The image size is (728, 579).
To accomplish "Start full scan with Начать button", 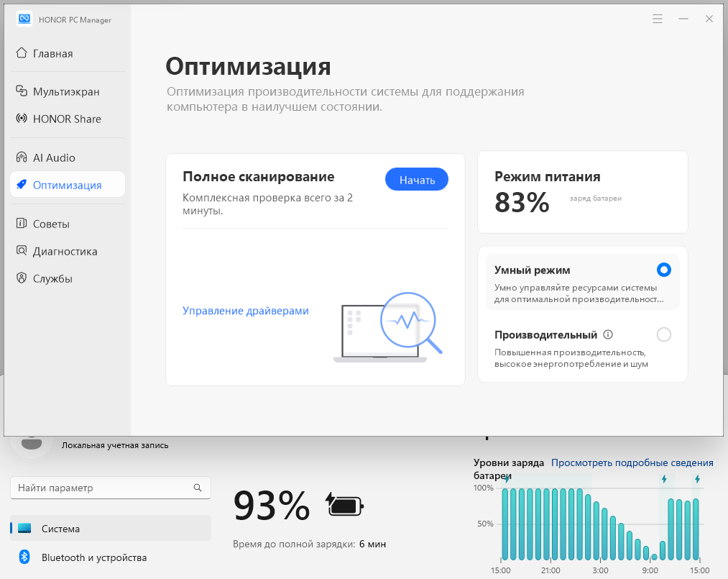I will click(x=417, y=179).
